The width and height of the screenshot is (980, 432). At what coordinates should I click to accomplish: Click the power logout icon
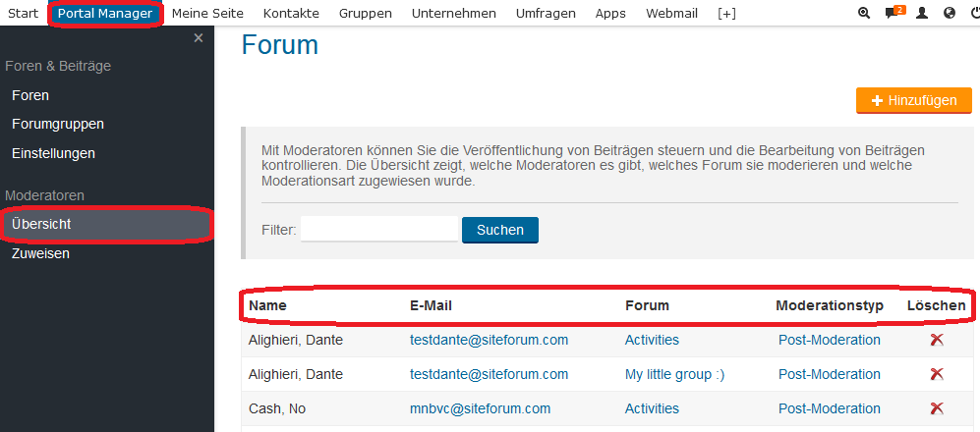[974, 13]
